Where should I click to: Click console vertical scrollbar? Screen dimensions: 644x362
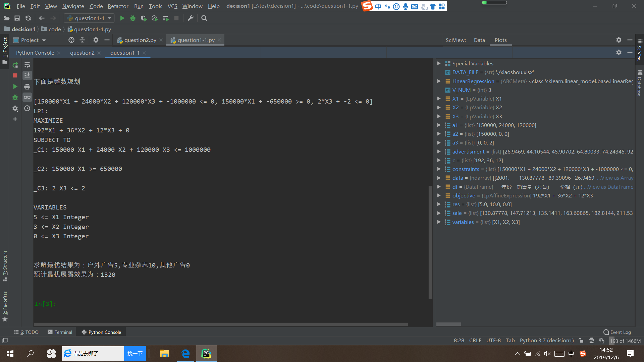[430, 241]
